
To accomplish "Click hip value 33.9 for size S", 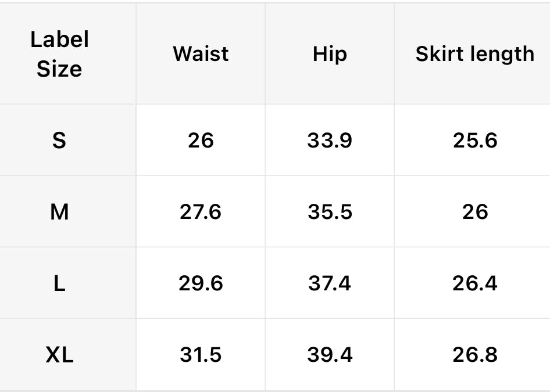I will tap(330, 141).
